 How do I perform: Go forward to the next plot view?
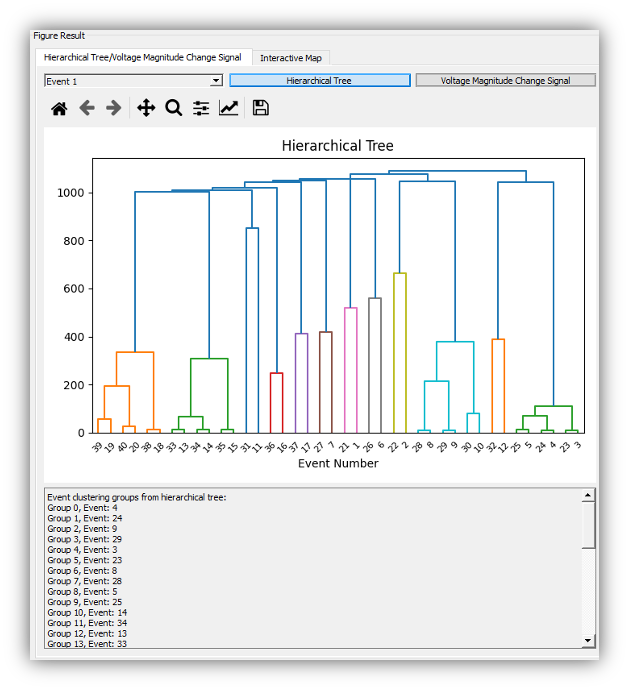(114, 108)
